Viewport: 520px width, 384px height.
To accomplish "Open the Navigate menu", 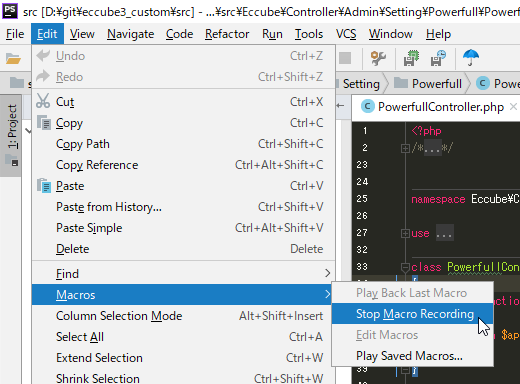I will click(x=131, y=34).
